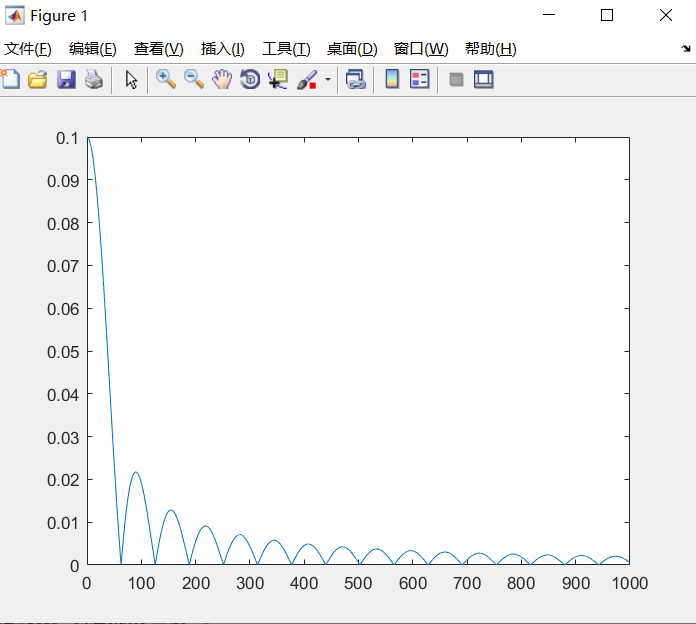Save the figure with the floppy icon
This screenshot has height=624, width=696.
click(66, 80)
